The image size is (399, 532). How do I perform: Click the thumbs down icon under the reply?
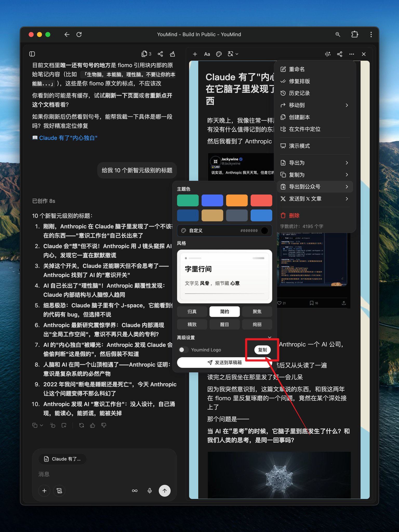pos(104,425)
